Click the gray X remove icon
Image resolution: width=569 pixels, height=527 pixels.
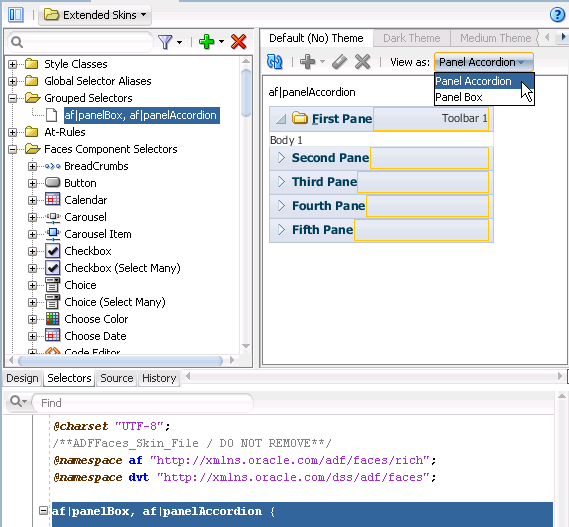tap(362, 62)
